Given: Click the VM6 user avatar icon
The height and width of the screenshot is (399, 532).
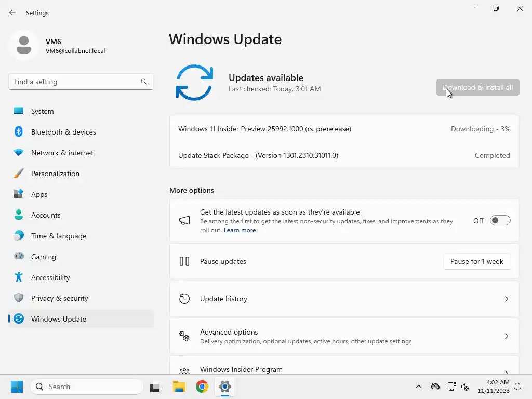Looking at the screenshot, I should pyautogui.click(x=24, y=45).
